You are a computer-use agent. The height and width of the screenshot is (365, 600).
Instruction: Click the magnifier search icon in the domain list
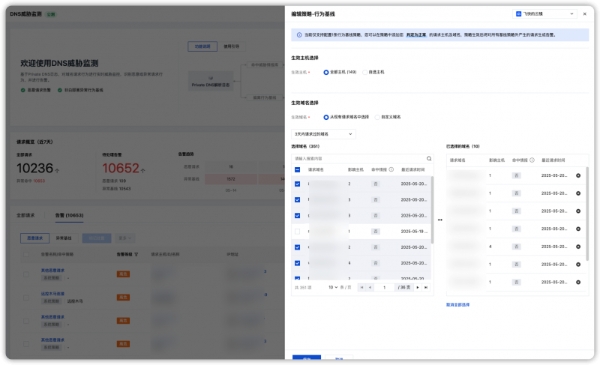click(429, 158)
